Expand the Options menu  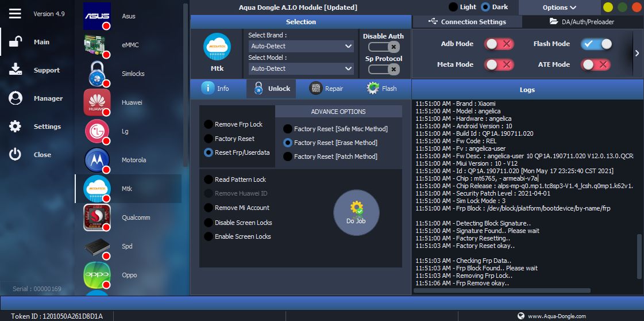point(559,7)
